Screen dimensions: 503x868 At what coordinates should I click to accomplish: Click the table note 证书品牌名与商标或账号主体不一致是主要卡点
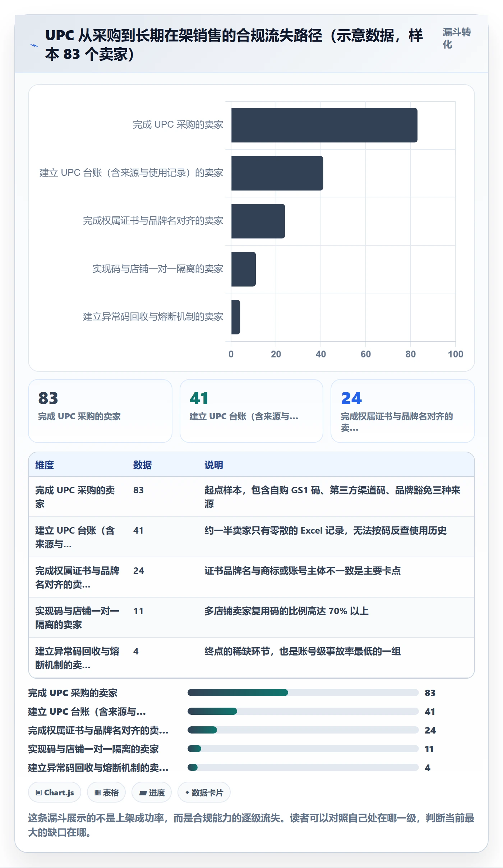click(303, 571)
